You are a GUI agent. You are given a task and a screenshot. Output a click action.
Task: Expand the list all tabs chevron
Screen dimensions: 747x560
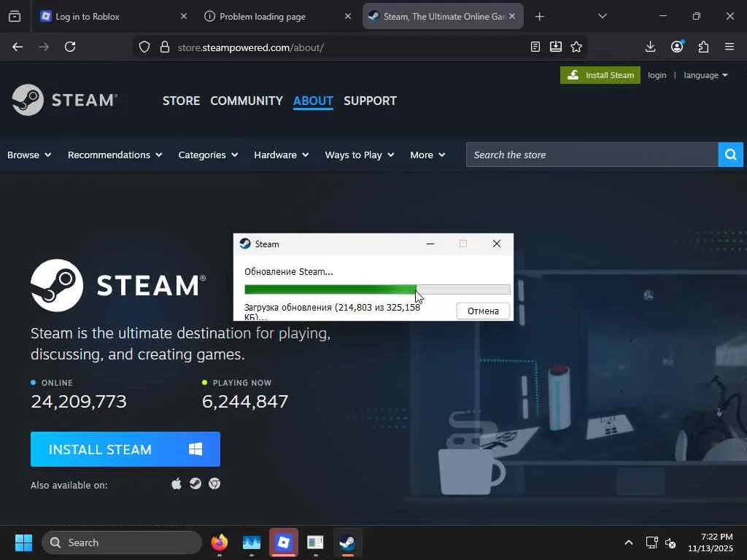pyautogui.click(x=602, y=16)
